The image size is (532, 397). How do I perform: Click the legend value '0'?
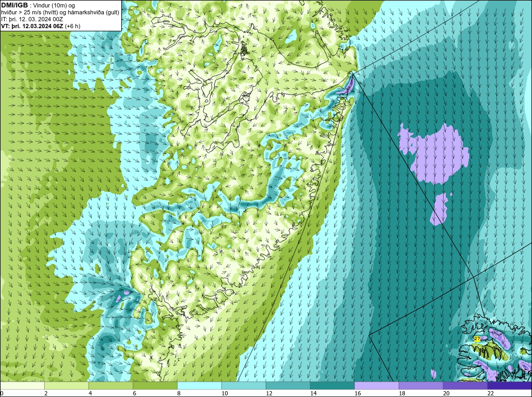coord(2,393)
